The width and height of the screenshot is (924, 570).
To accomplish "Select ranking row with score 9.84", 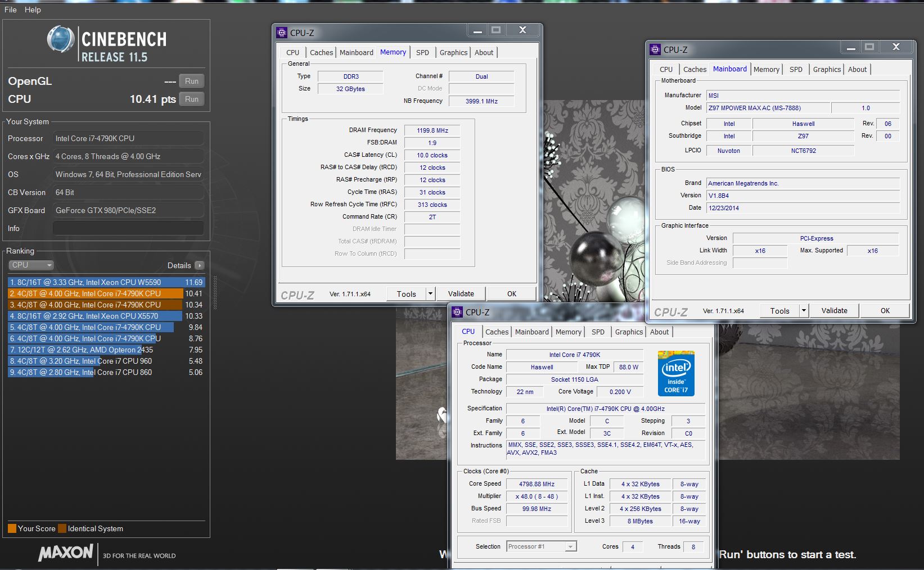I will pyautogui.click(x=106, y=327).
